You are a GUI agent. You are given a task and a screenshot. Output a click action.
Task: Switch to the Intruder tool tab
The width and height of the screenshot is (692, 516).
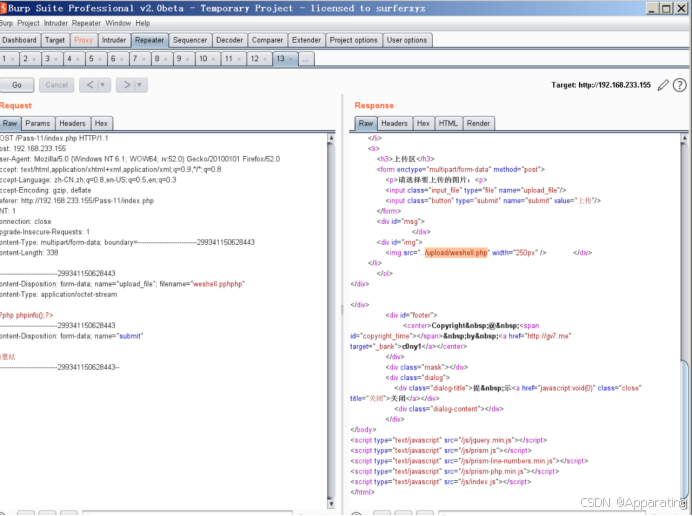tap(114, 40)
